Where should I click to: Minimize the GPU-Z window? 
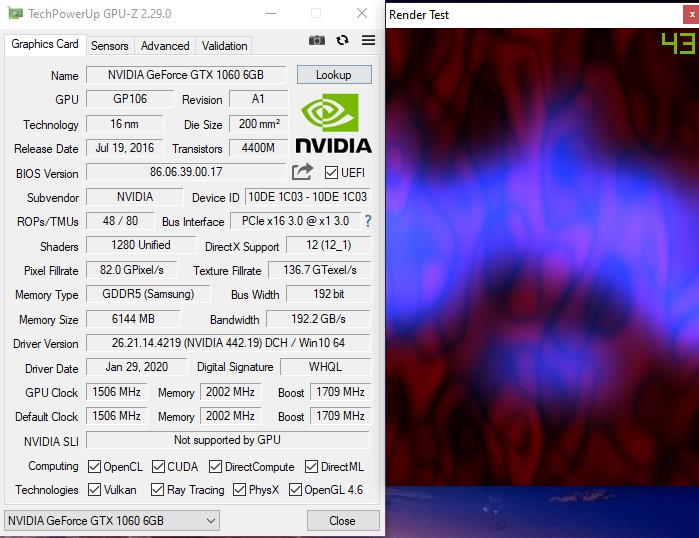[271, 13]
